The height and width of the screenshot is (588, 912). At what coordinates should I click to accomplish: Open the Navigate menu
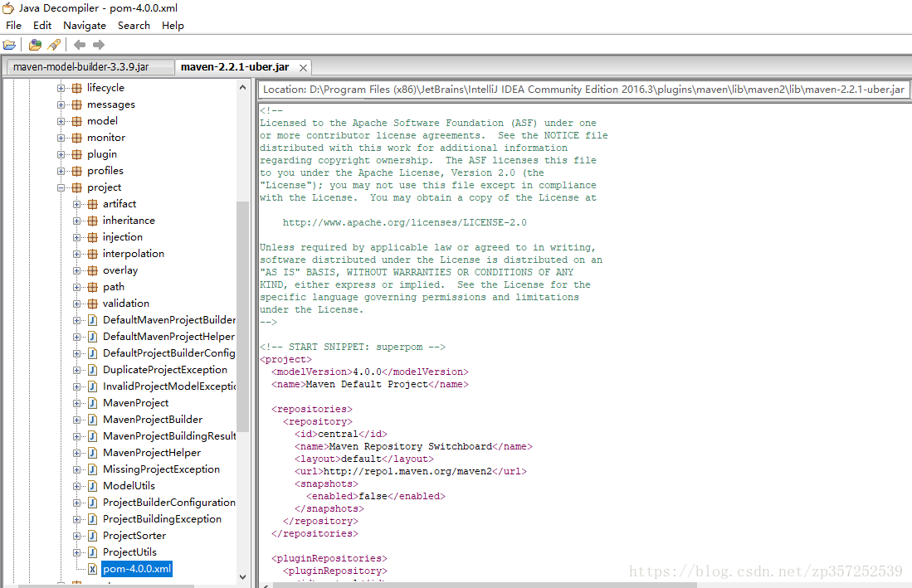point(85,26)
